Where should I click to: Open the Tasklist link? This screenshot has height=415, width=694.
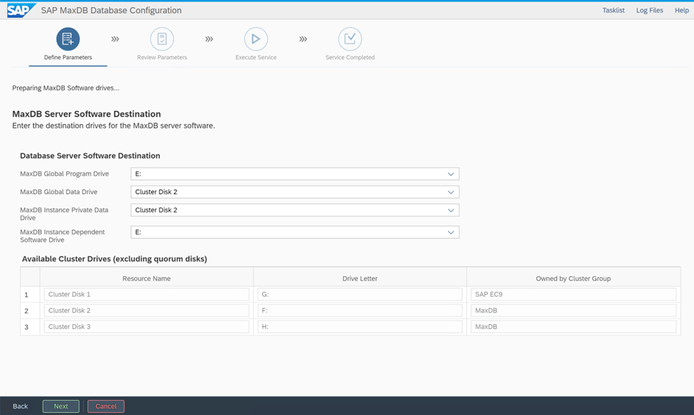point(613,10)
